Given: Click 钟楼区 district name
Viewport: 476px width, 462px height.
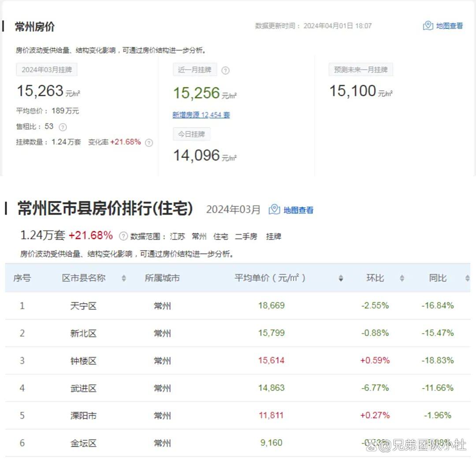Looking at the screenshot, I should [83, 361].
